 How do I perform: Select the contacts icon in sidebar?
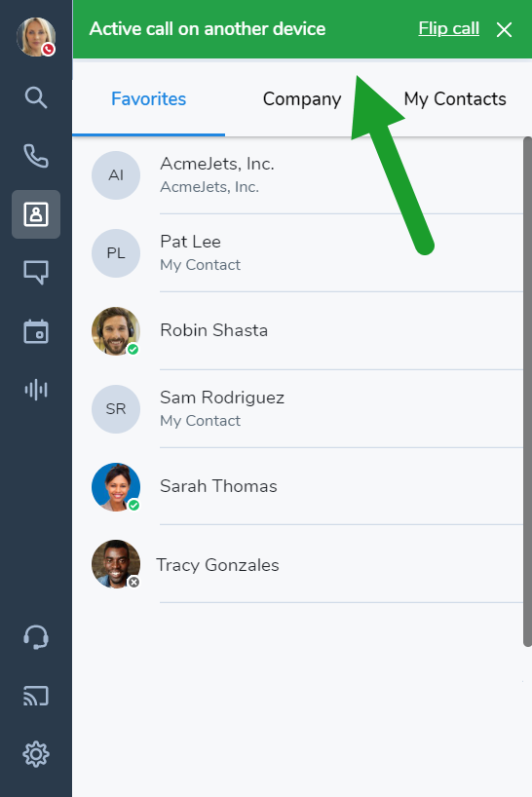36,214
